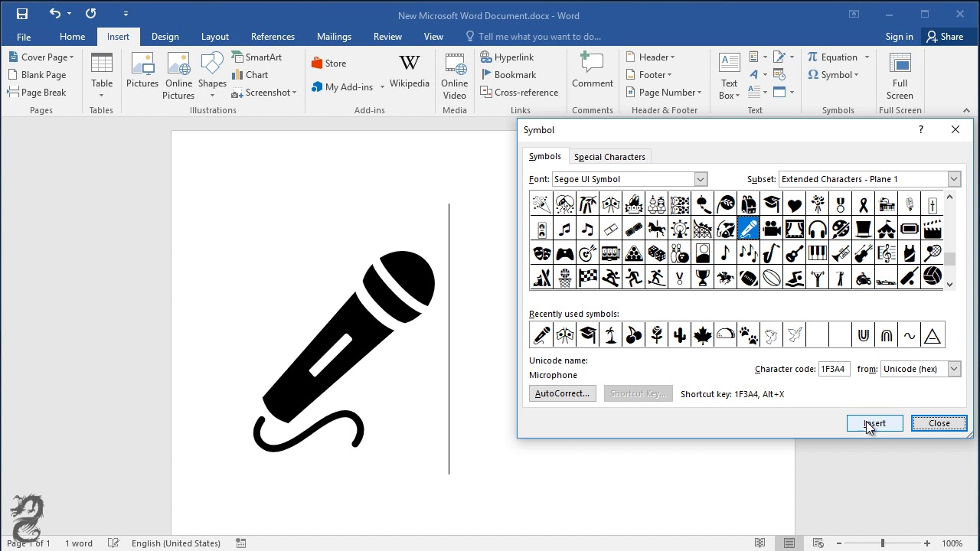The height and width of the screenshot is (551, 980).
Task: Click the symbol grid scroll-down arrow
Action: pos(950,285)
